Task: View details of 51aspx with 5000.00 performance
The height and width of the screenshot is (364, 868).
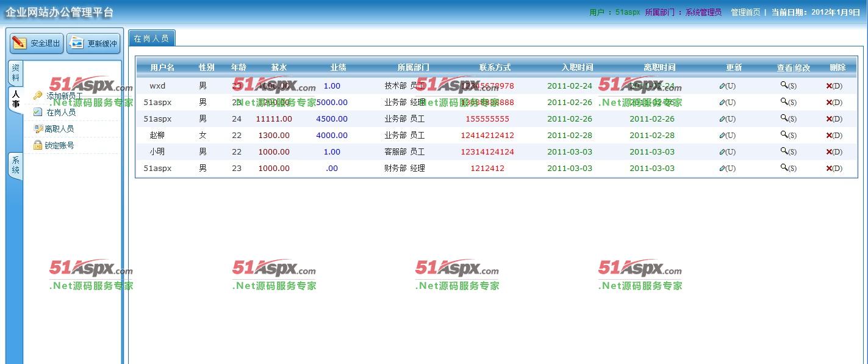Action: 784,102
